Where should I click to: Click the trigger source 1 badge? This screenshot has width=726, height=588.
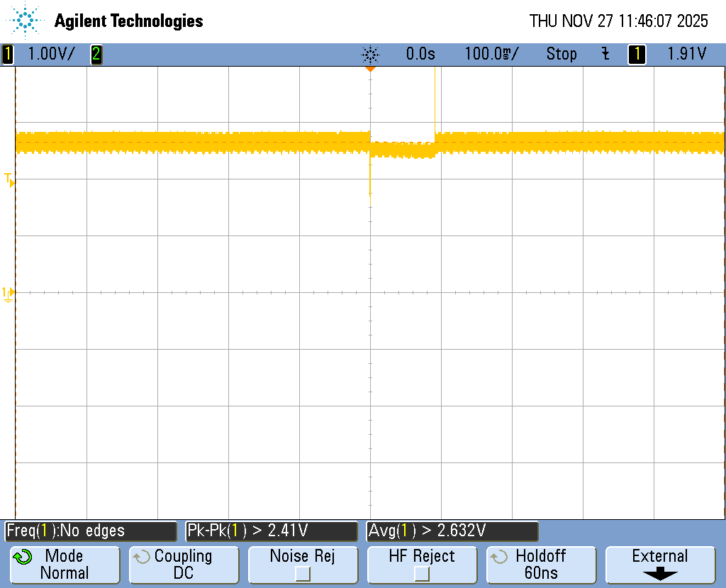[637, 54]
